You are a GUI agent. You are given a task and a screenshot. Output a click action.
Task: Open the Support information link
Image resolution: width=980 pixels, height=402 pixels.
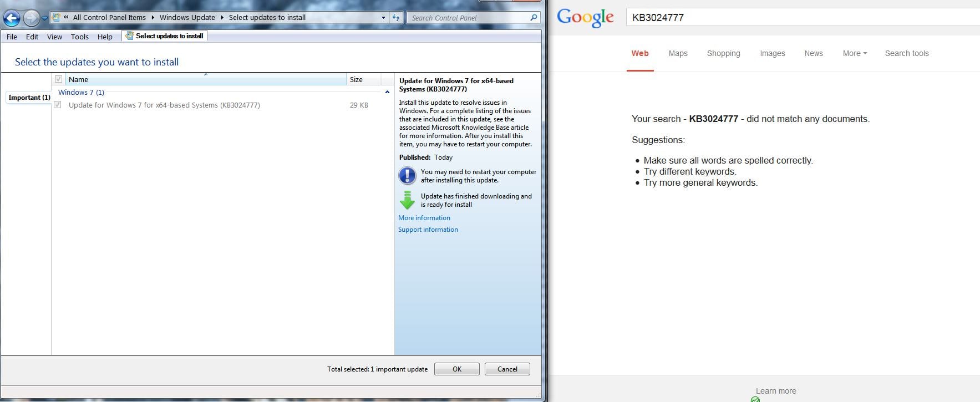(x=428, y=230)
